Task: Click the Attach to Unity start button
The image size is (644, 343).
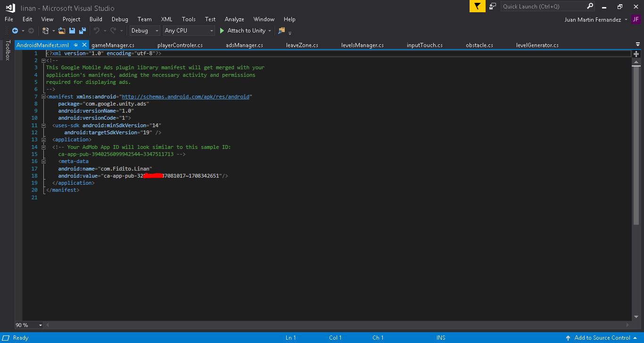Action: 242,31
